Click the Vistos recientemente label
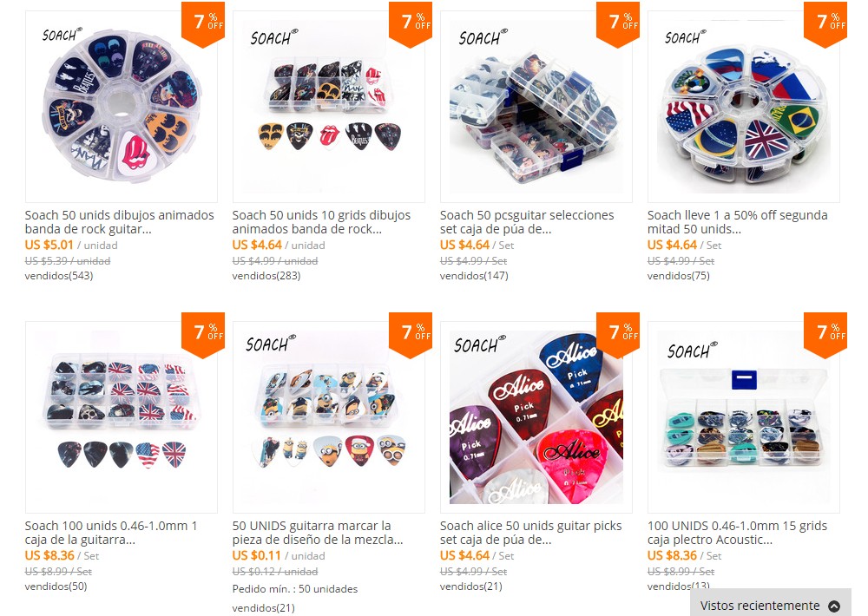 [x=759, y=606]
